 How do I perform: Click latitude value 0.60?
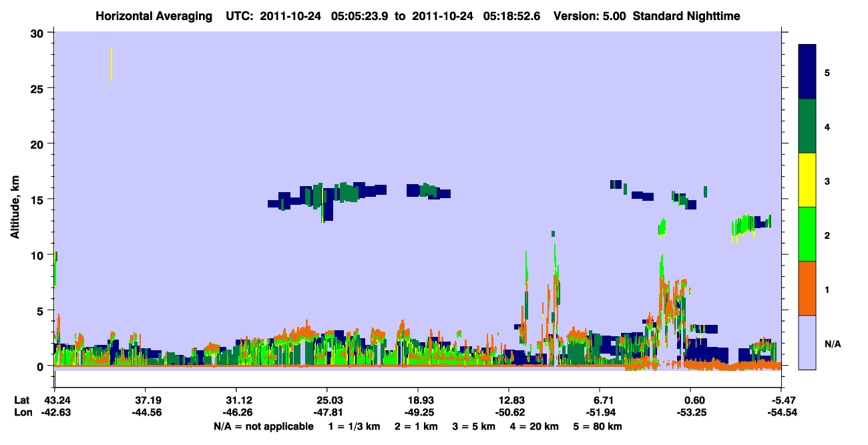coord(694,400)
